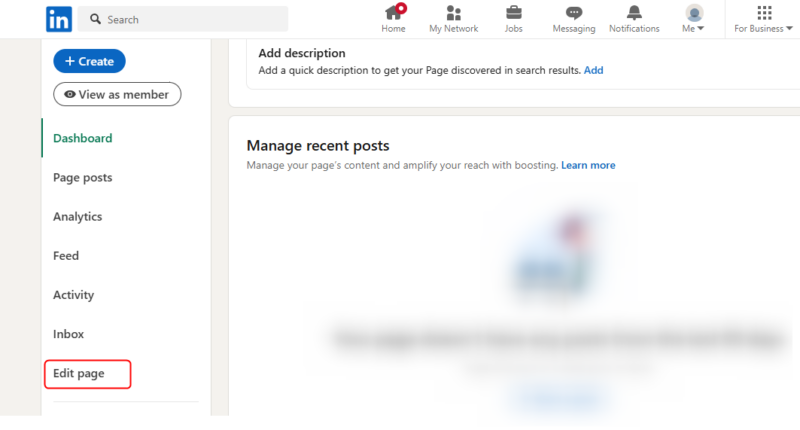Open Page posts in sidebar

(x=83, y=178)
